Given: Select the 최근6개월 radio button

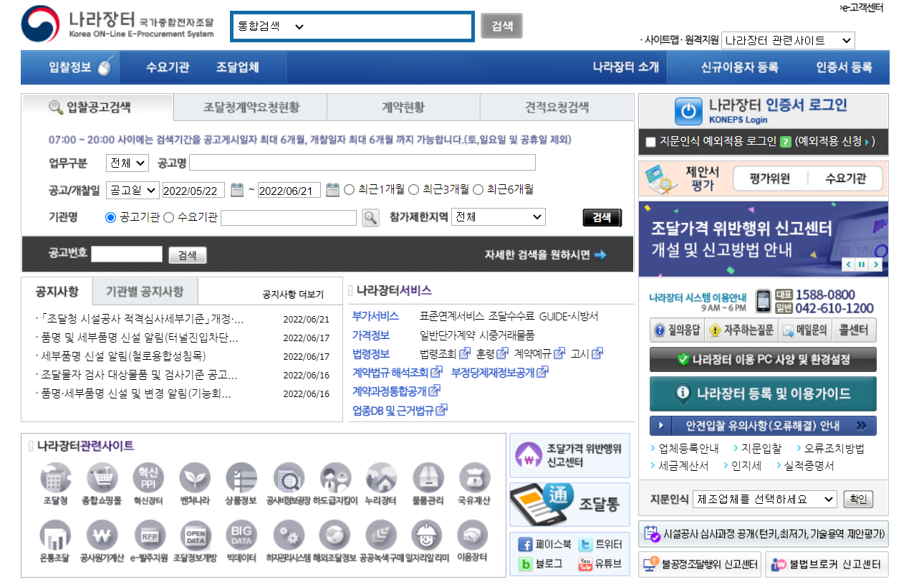Looking at the screenshot, I should [x=478, y=190].
